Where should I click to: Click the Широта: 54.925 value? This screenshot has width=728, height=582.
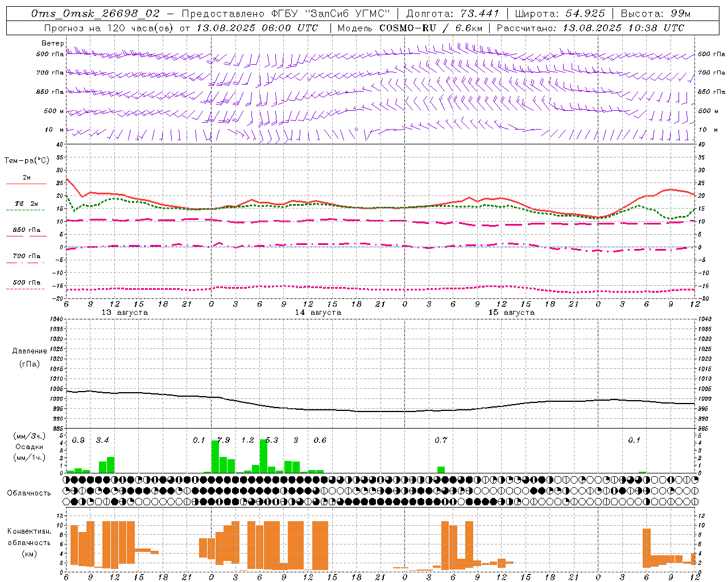click(560, 14)
